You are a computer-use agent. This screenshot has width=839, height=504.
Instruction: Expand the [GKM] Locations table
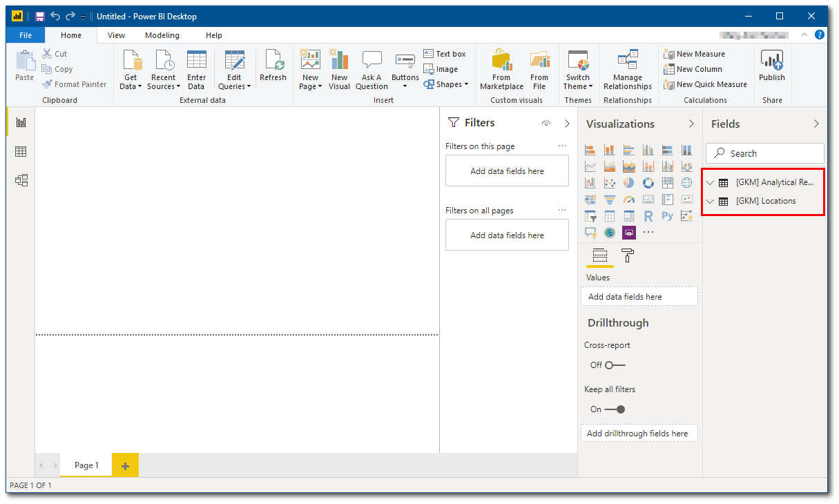coord(710,202)
